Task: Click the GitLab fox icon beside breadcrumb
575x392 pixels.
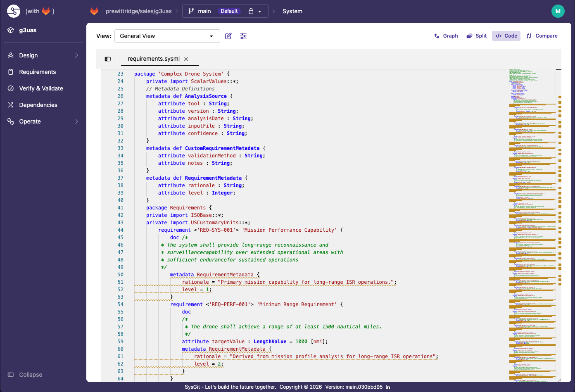Action: tap(94, 11)
